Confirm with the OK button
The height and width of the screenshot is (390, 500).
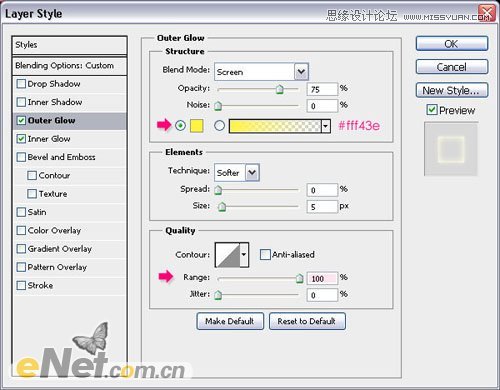[x=452, y=44]
